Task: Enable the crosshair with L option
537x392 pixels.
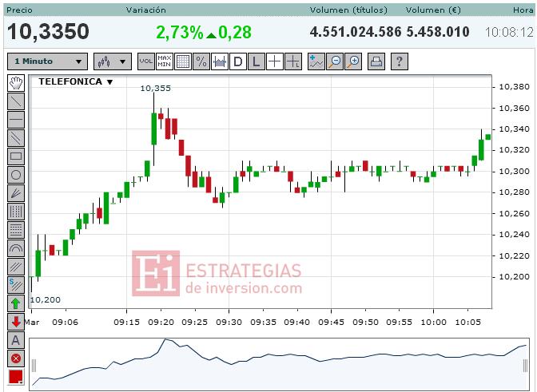Action: (293, 61)
